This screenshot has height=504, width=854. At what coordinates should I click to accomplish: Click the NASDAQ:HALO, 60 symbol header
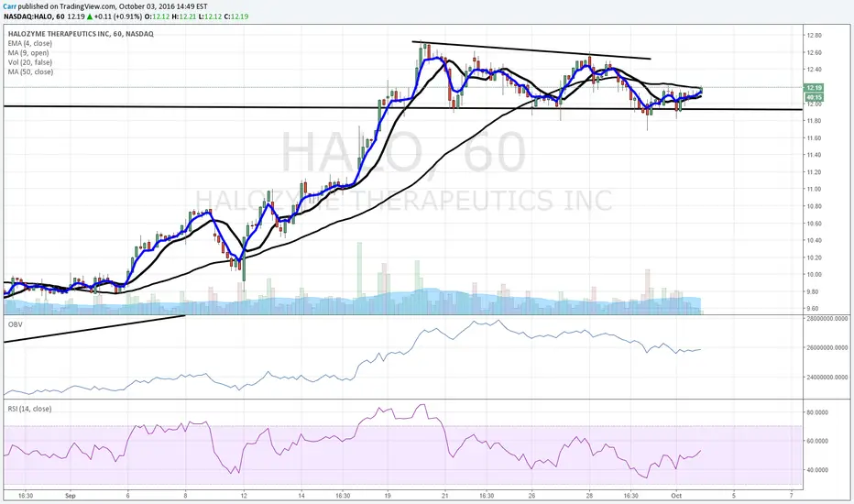click(x=34, y=16)
